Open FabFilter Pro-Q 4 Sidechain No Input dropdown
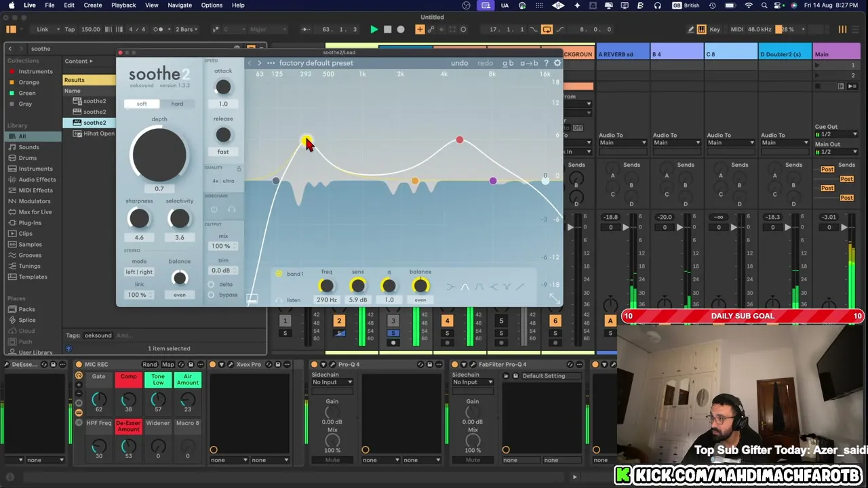 pos(473,382)
